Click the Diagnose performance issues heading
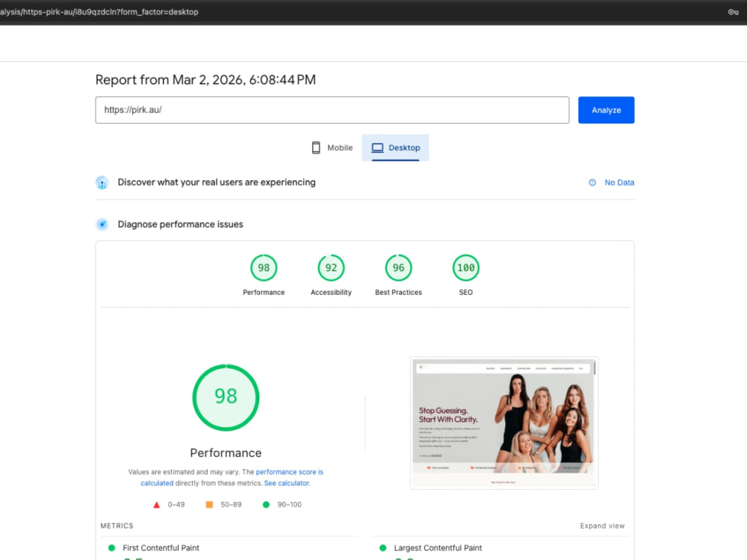Screen dimensions: 747x560 point(180,224)
